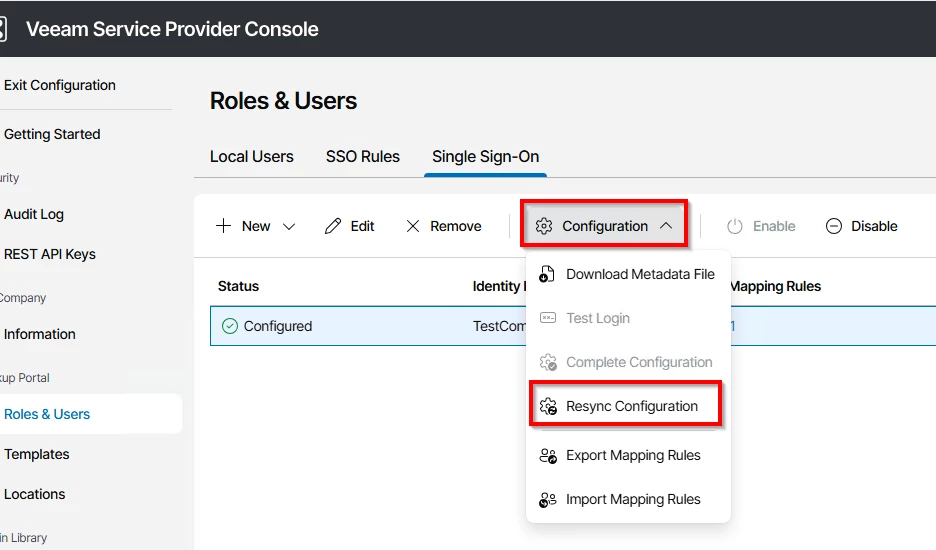Click the pencil Edit icon
Screen dimensions: 936x550
[x=333, y=226]
